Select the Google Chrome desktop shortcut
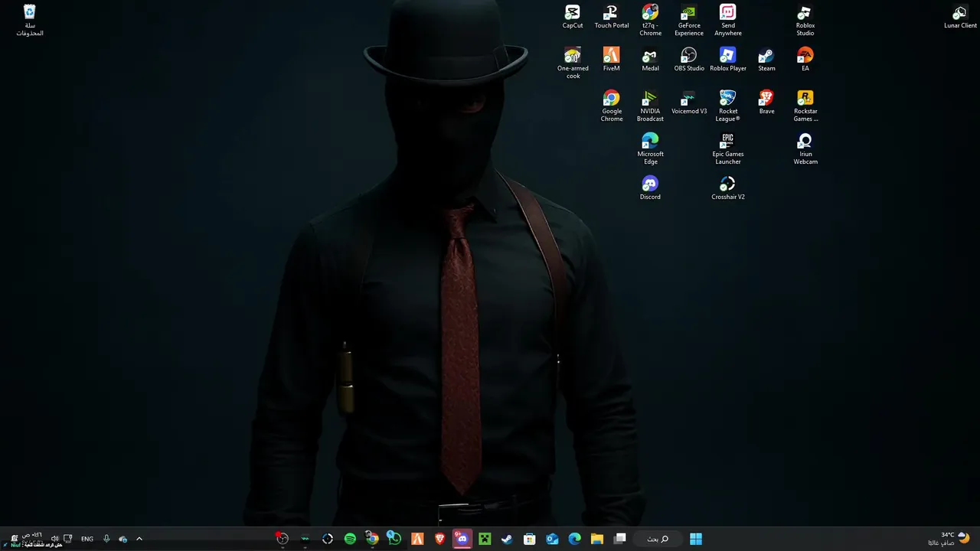This screenshot has height=551, width=980. pos(611,106)
